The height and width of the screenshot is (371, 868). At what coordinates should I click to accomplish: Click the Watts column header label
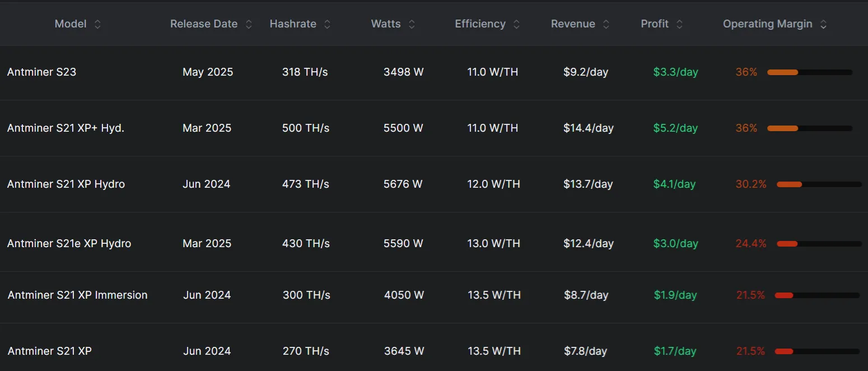coord(385,24)
